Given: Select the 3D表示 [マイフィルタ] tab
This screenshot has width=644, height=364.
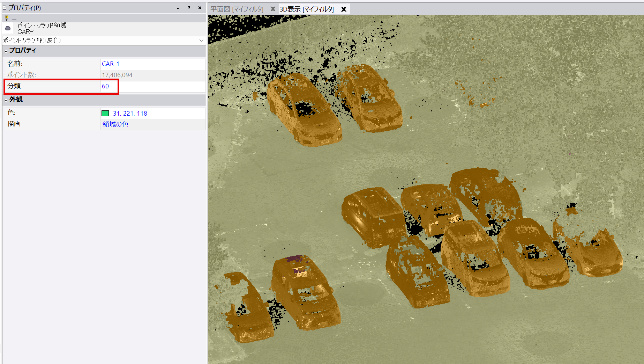Looking at the screenshot, I should (x=307, y=9).
